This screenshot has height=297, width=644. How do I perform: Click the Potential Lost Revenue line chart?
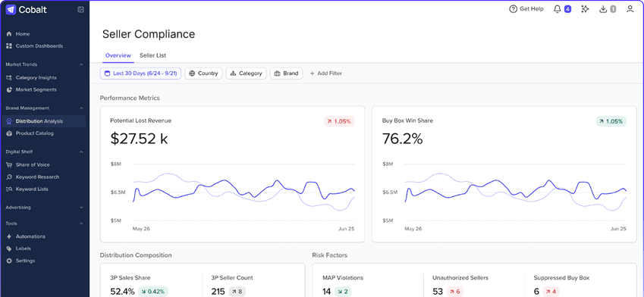(243, 192)
